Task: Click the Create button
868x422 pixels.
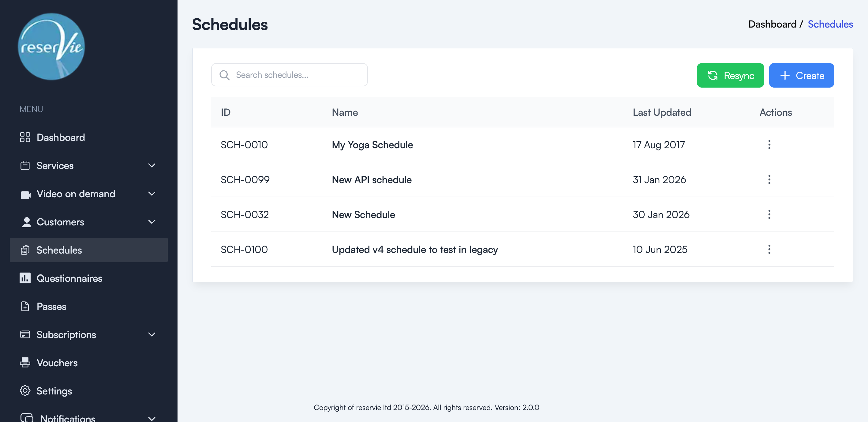Action: (802, 75)
